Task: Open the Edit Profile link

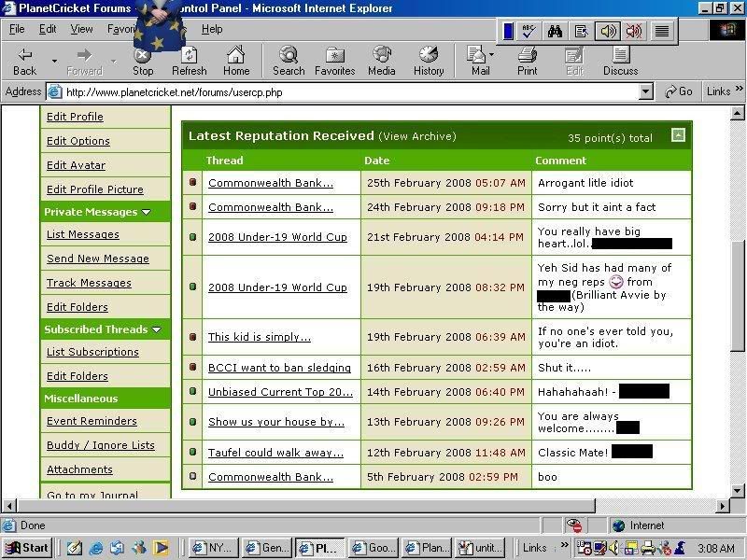Action: pos(75,118)
